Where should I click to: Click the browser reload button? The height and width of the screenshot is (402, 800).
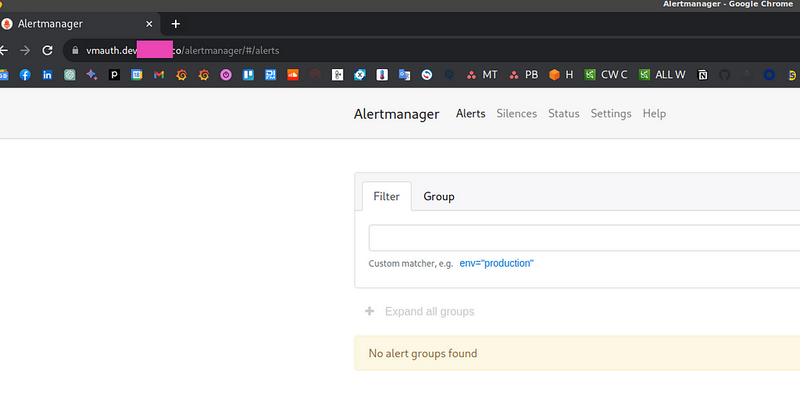click(47, 49)
